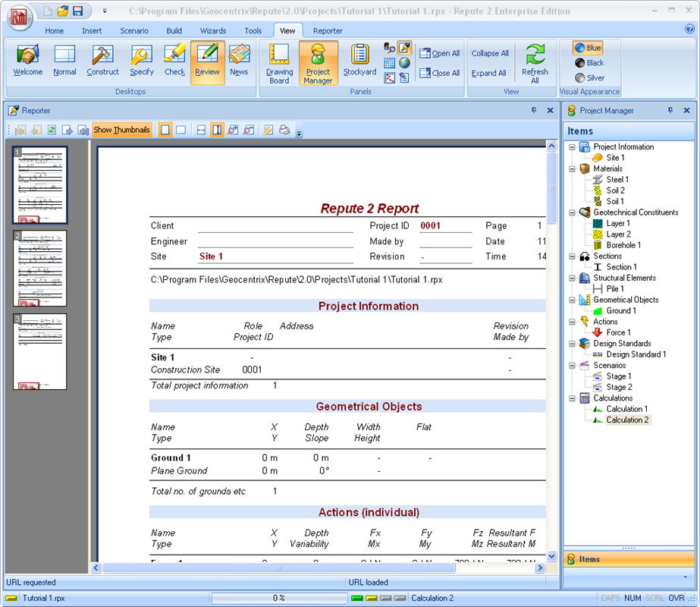
Task: Open the Welcome desktop
Action: point(27,61)
